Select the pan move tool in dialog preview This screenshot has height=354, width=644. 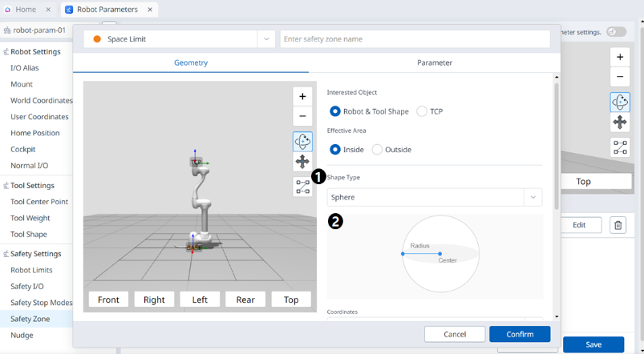[x=302, y=162]
